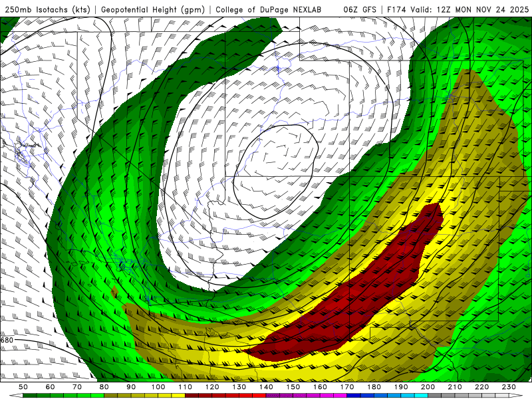Click the '160' color bar label
The width and height of the screenshot is (532, 399).
[x=320, y=387]
